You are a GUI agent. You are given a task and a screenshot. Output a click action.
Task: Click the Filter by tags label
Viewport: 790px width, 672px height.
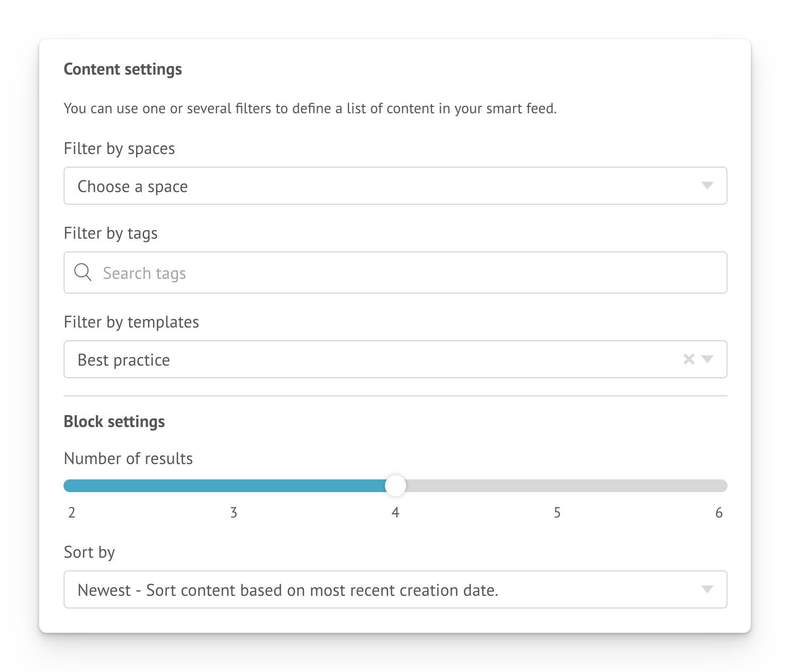(x=111, y=233)
